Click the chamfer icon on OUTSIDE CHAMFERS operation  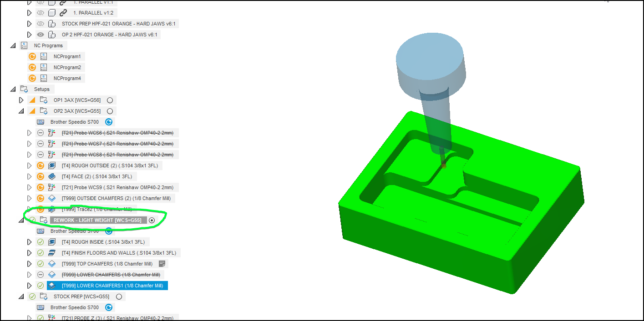[x=51, y=198]
